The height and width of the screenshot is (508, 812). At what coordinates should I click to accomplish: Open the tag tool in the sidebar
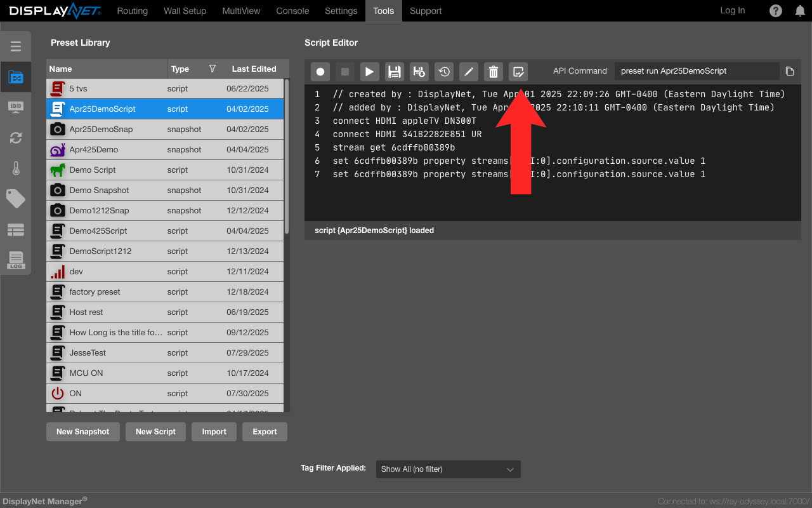coord(16,199)
